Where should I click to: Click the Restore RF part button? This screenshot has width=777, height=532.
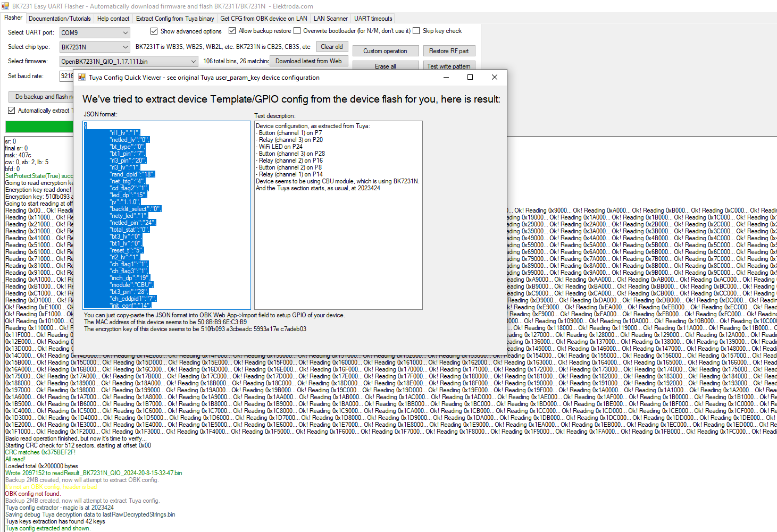pyautogui.click(x=449, y=51)
